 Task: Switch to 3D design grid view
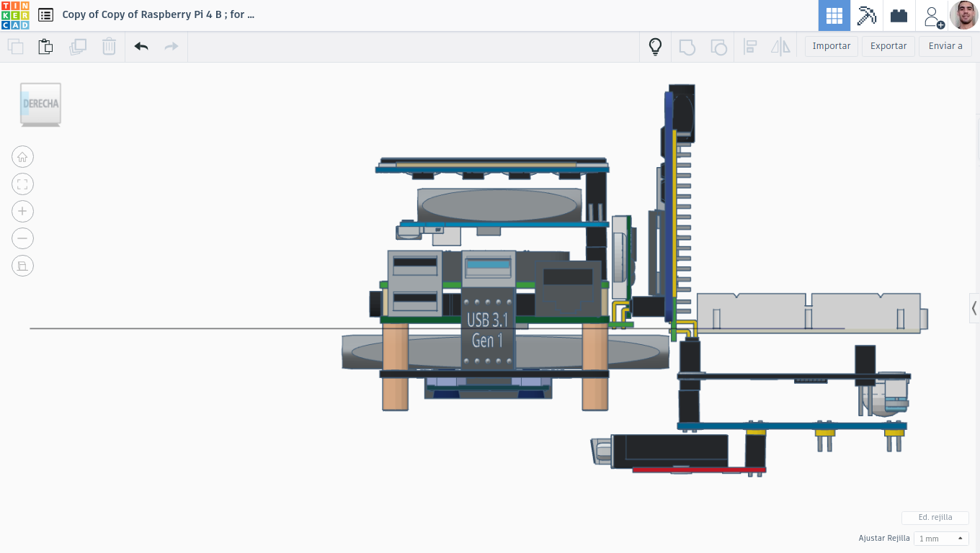(834, 15)
